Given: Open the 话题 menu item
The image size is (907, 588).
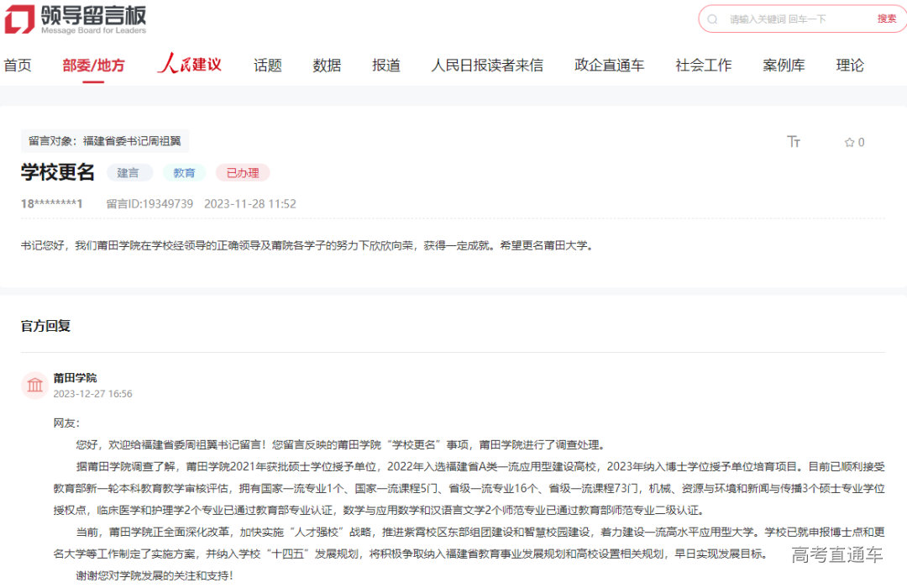Looking at the screenshot, I should [267, 65].
